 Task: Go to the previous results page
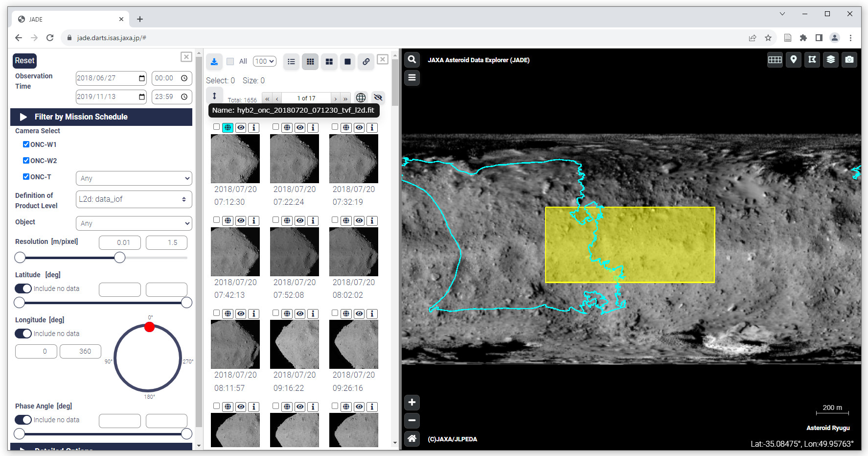point(277,98)
